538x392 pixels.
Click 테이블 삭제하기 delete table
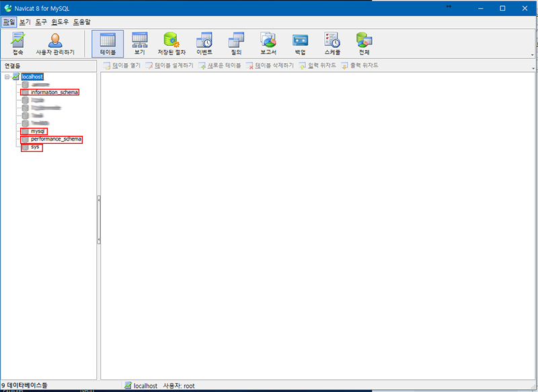[270, 65]
